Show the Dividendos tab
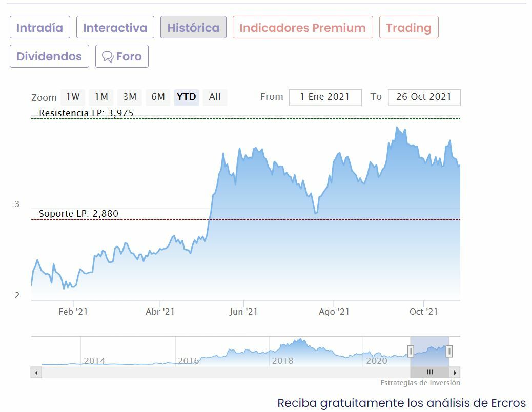Viewport: 532px width, 412px height. (49, 56)
